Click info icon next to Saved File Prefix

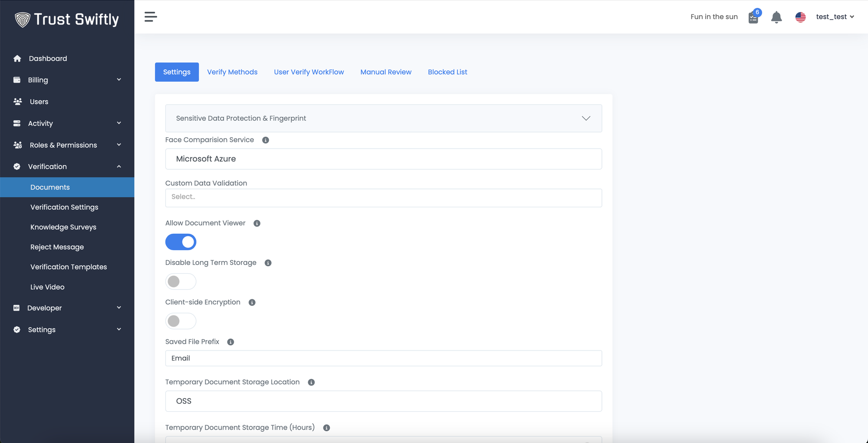230,342
